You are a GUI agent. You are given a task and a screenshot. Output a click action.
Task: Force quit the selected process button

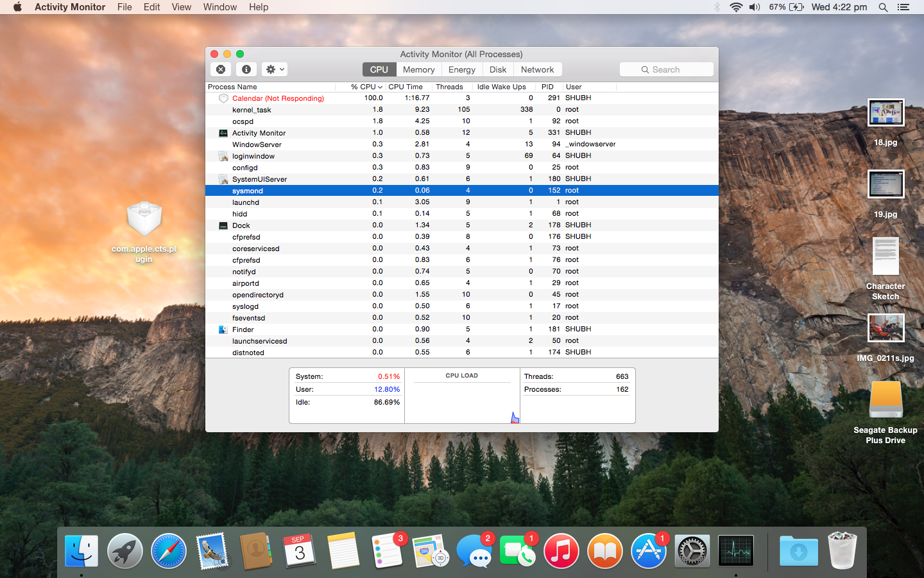point(221,69)
